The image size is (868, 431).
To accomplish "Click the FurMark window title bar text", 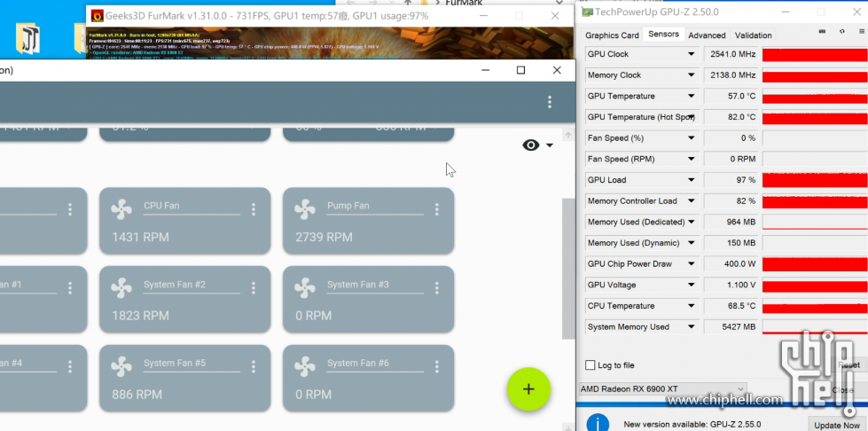I will pyautogui.click(x=267, y=16).
